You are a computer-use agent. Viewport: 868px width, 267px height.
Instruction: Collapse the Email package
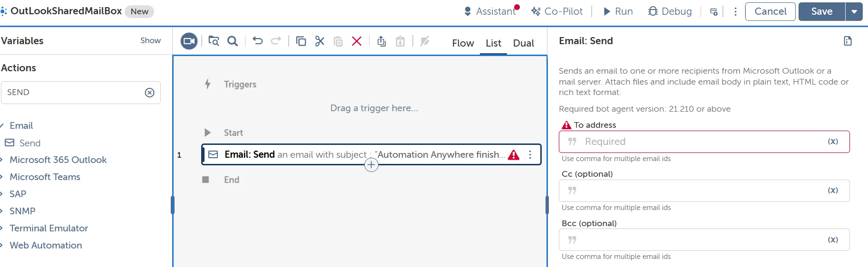pyautogui.click(x=2, y=126)
